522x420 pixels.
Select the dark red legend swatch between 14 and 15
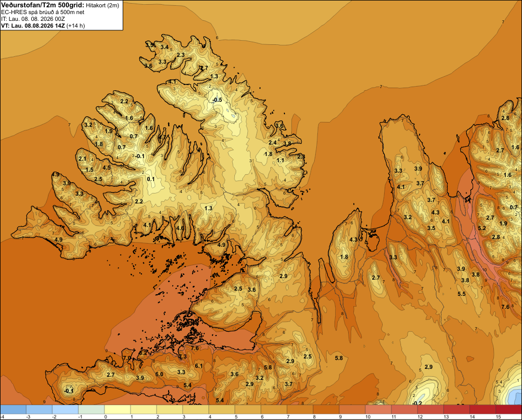[x=483, y=409]
